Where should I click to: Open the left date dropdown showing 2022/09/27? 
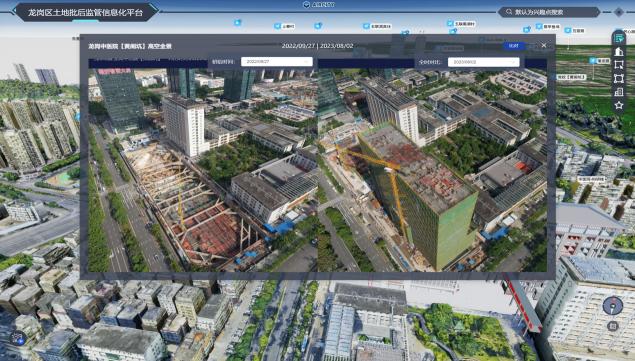277,62
